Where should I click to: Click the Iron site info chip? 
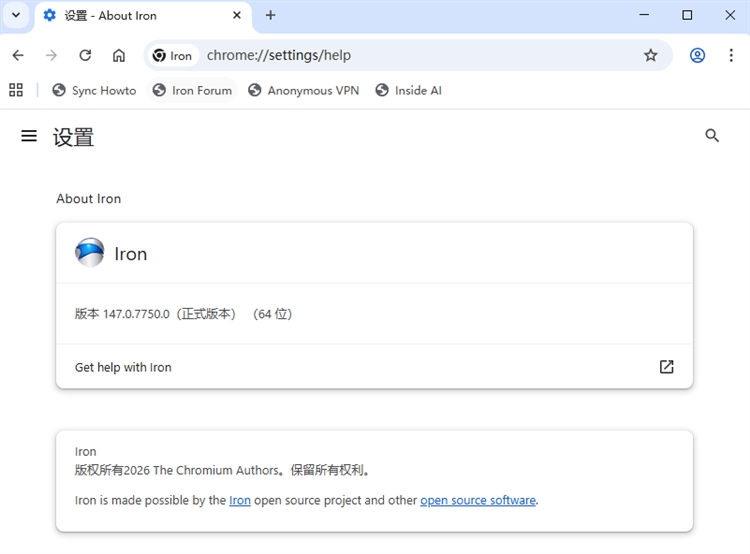coord(172,55)
